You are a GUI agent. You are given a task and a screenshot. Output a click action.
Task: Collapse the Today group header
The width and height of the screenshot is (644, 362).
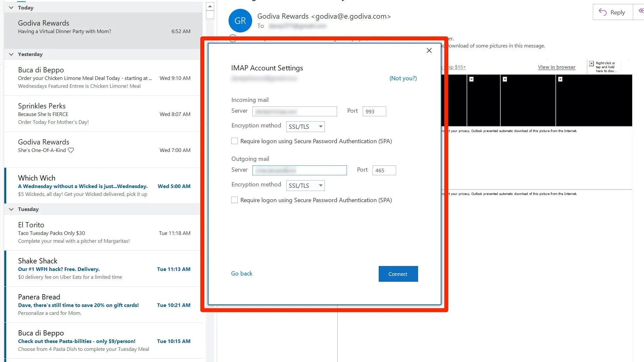coord(11,8)
